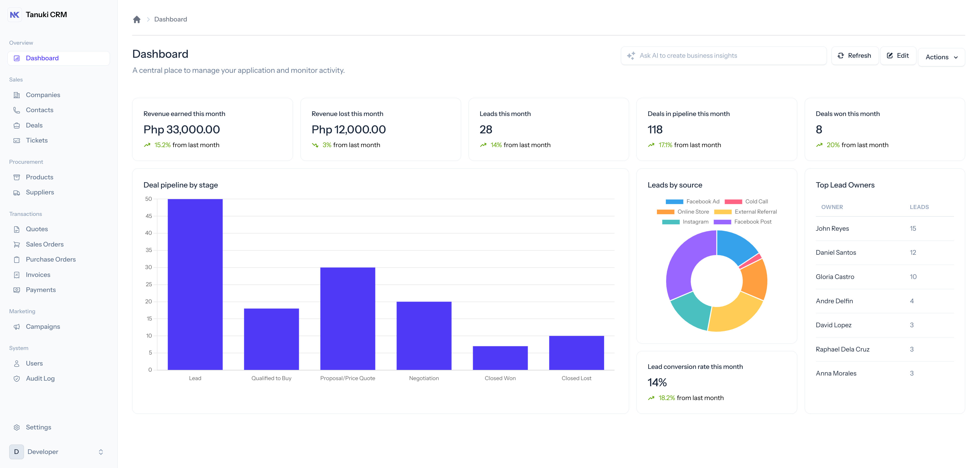980x468 pixels.
Task: Click the Campaigns megaphone icon
Action: pos(17,327)
